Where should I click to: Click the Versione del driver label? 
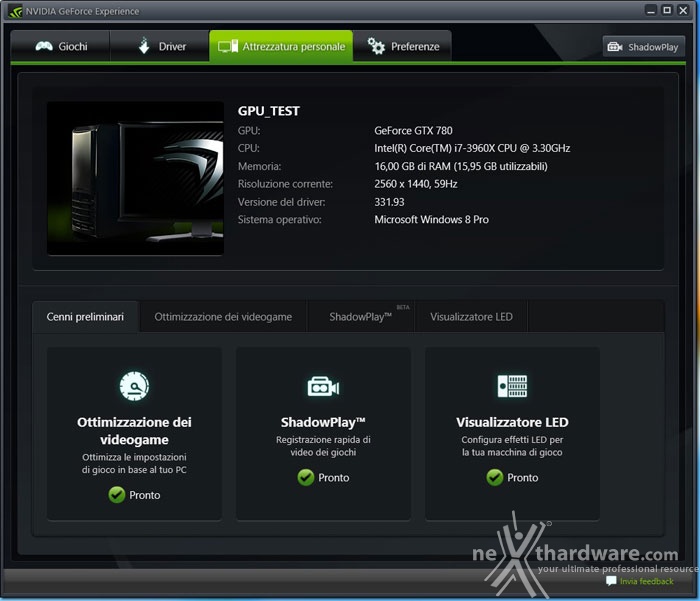(282, 202)
